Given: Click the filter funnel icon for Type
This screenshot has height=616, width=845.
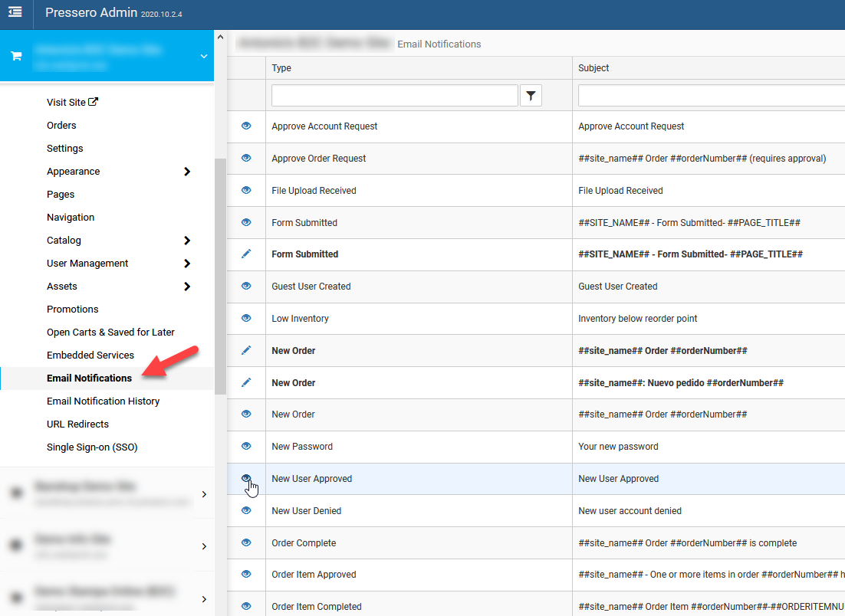Looking at the screenshot, I should click(531, 95).
